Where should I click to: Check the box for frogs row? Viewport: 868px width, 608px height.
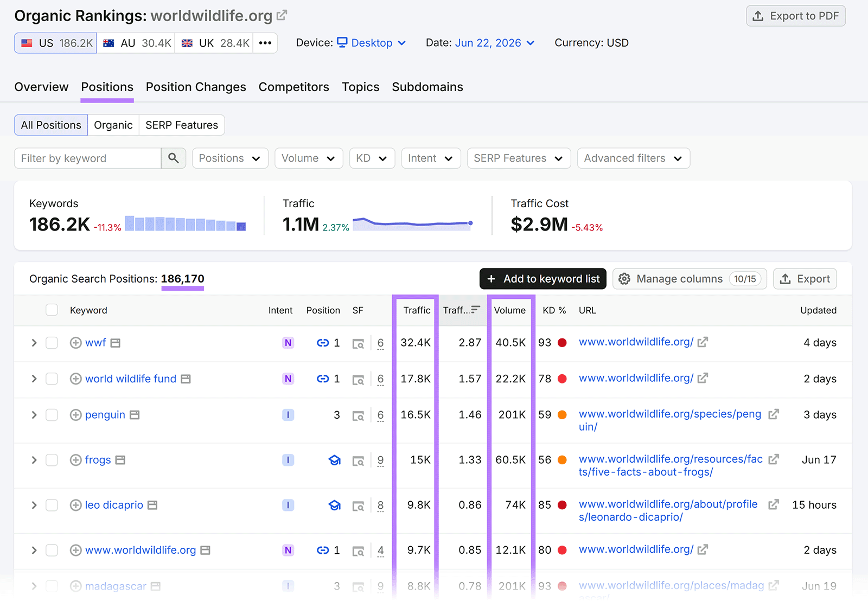point(52,460)
